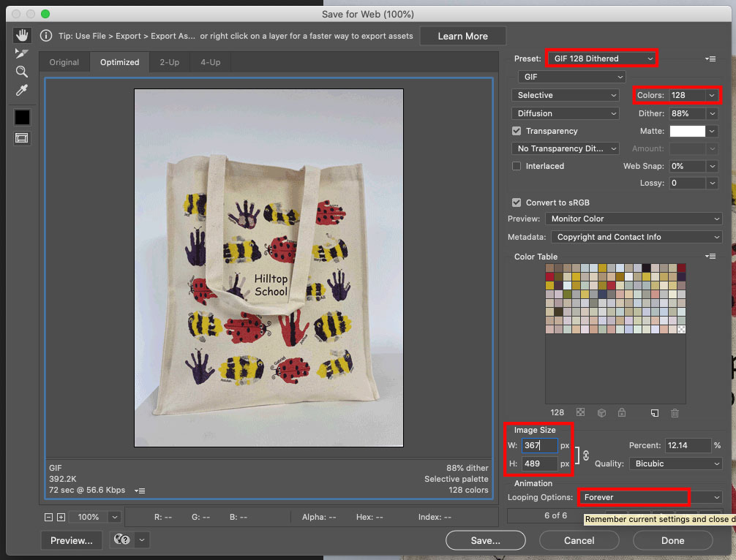Check the Interlaced option
Image resolution: width=736 pixels, height=560 pixels.
point(517,166)
